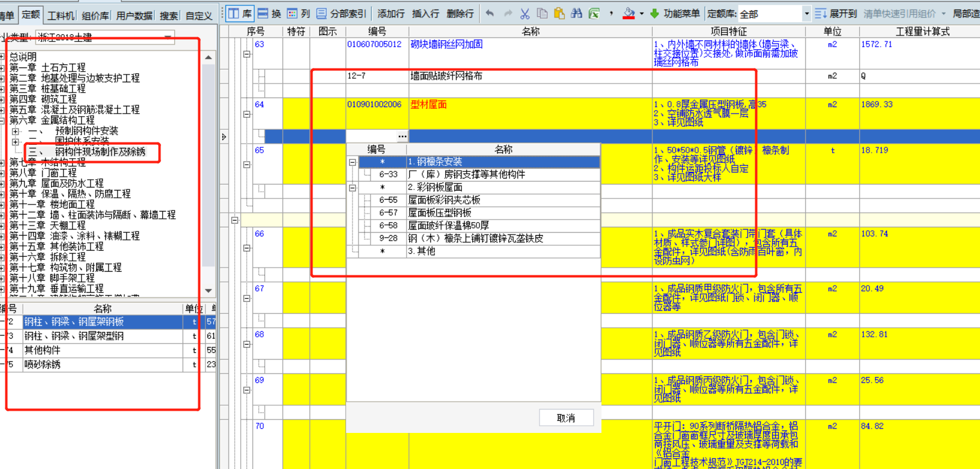Undo the last action with the back arrow
980x469 pixels.
490,13
